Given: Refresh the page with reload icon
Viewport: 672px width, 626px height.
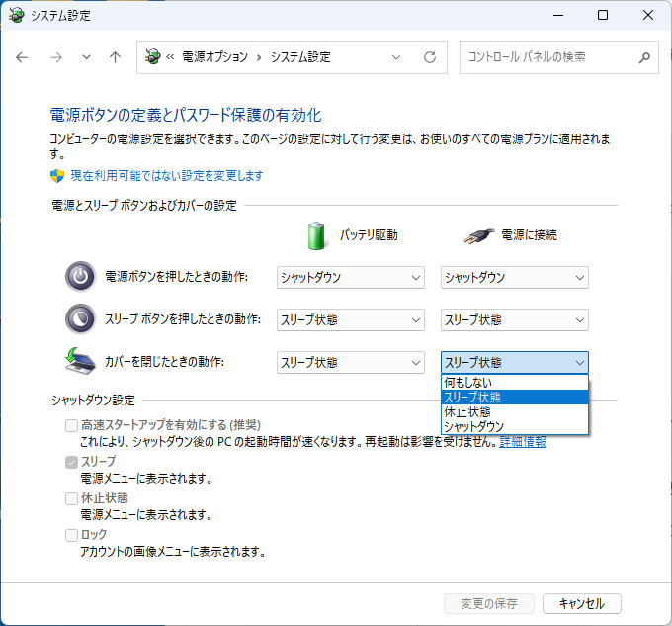Looking at the screenshot, I should pos(430,57).
